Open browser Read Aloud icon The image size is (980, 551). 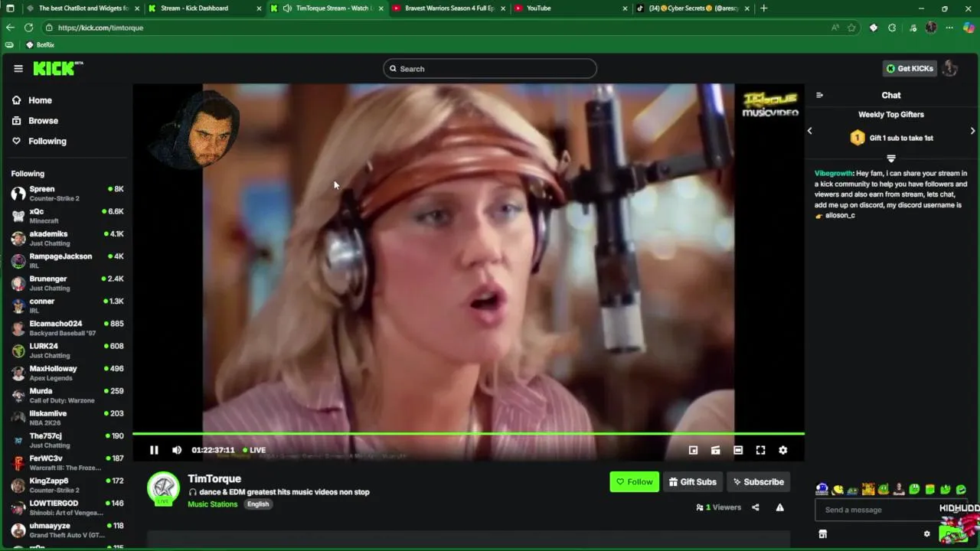click(x=835, y=28)
